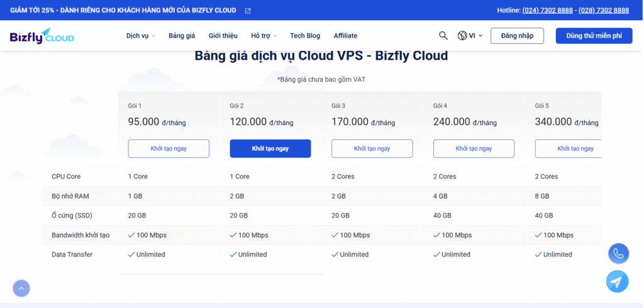Open external link icon in promo banner
This screenshot has width=644, height=308.
247,11
